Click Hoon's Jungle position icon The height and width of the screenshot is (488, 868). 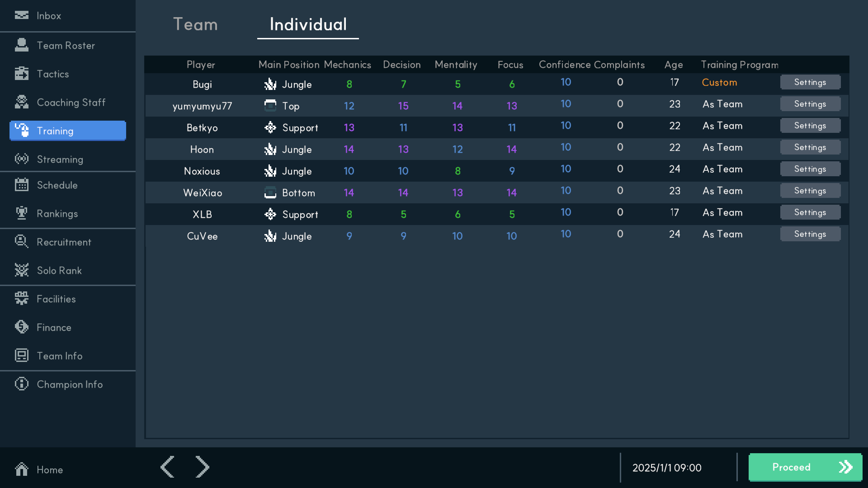[270, 149]
